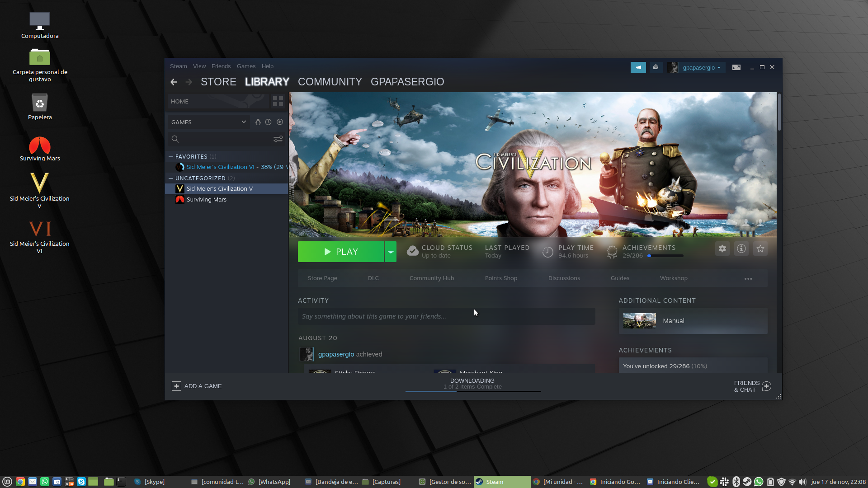
Task: Open FRIENDS & CHAT
Action: [752, 386]
